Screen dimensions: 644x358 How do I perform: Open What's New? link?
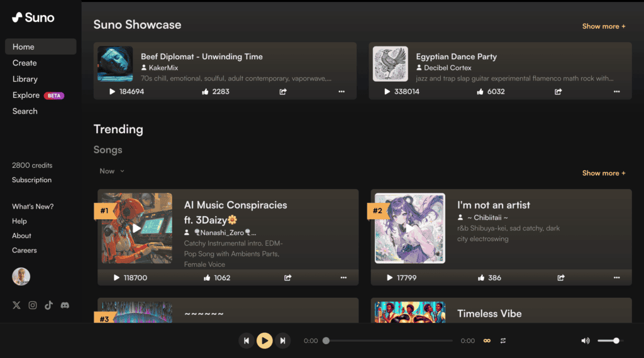33,206
